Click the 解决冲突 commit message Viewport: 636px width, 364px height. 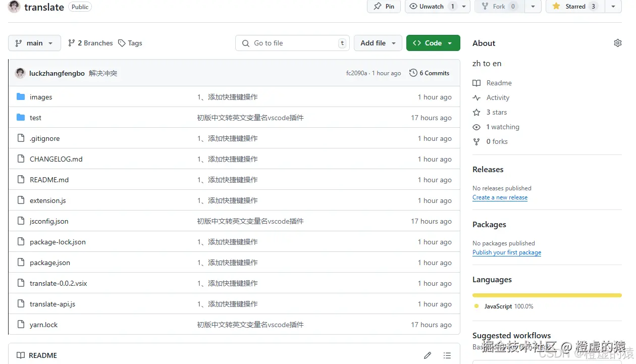click(x=103, y=73)
